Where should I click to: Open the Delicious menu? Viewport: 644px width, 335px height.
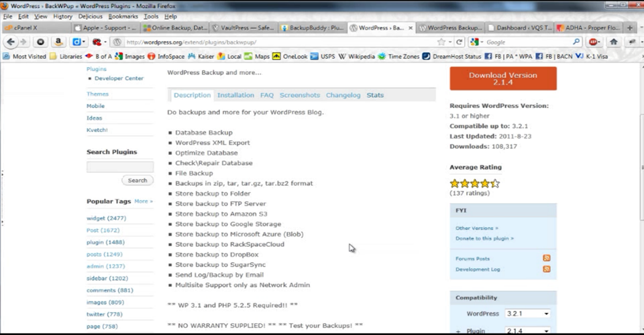[90, 16]
